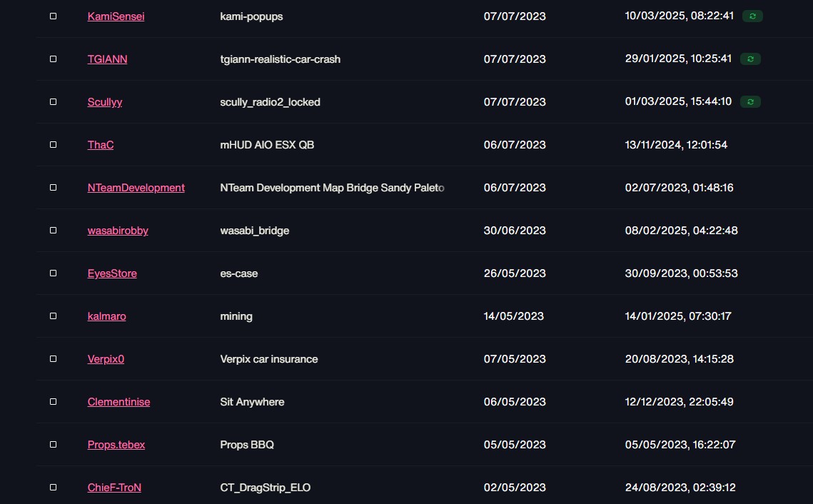Viewport: 813px width, 504px height.
Task: Click the 14/05/2023 date cell
Action: pos(514,316)
